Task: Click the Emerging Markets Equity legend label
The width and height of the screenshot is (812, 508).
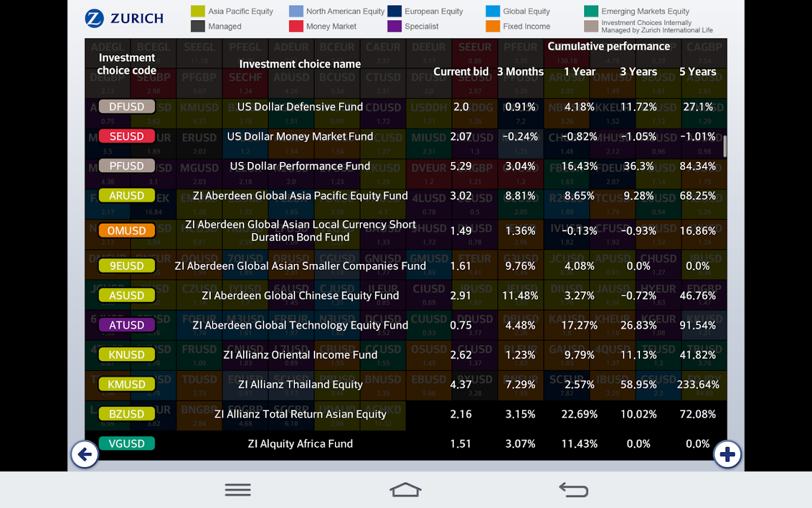Action: coord(646,11)
